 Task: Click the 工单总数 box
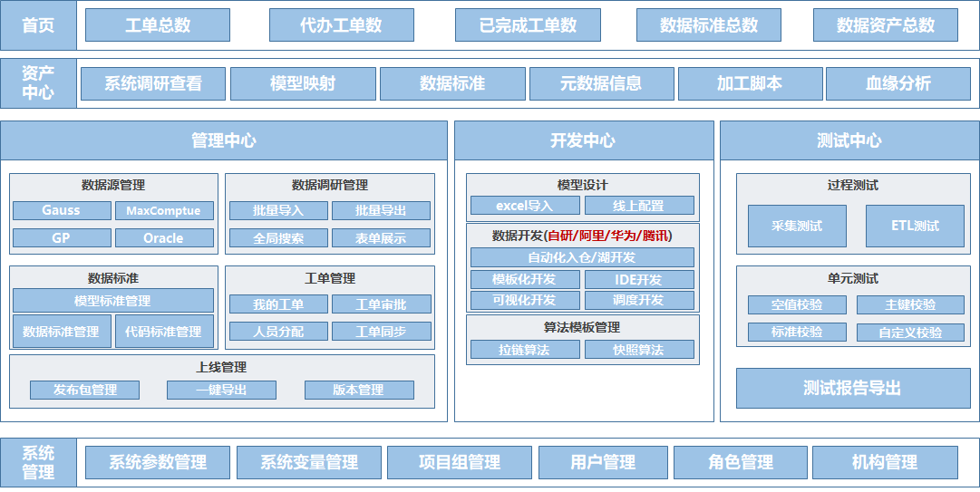(x=158, y=25)
